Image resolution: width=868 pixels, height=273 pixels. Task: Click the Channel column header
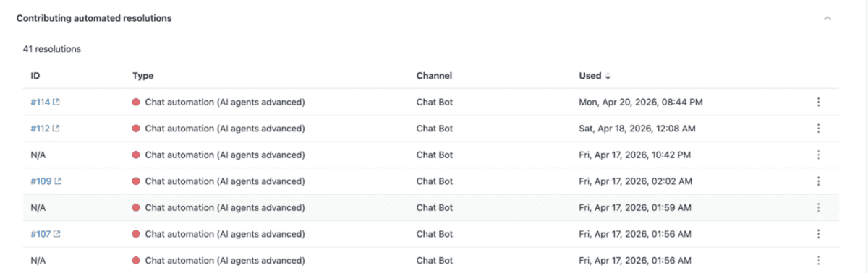[x=434, y=76]
